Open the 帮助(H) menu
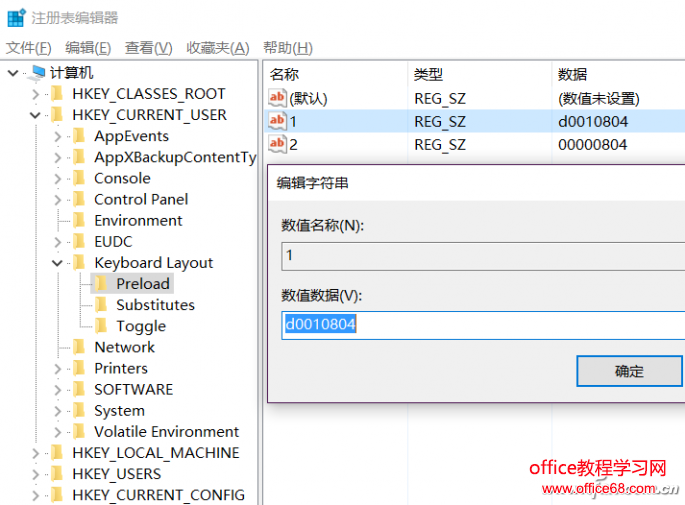This screenshot has width=685, height=505. 288,48
